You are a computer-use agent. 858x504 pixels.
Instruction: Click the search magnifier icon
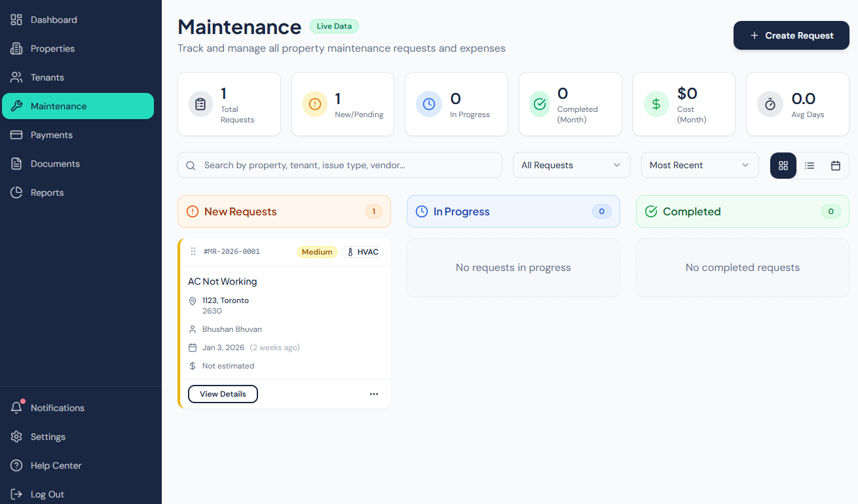191,165
